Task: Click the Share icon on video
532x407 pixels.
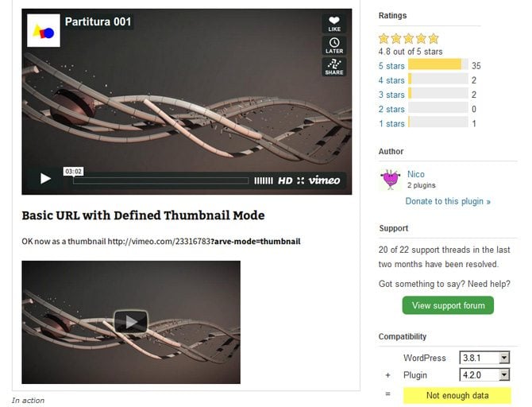Action: pos(333,67)
